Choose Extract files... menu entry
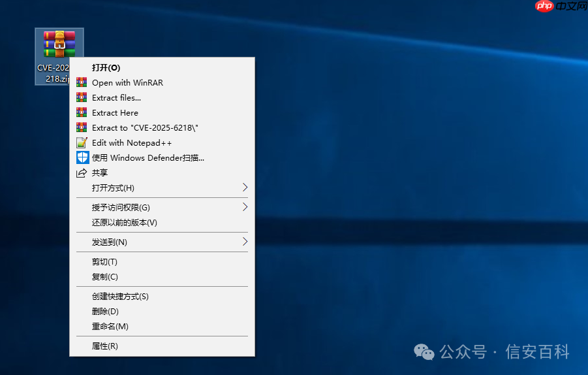588x375 pixels. 162,97
